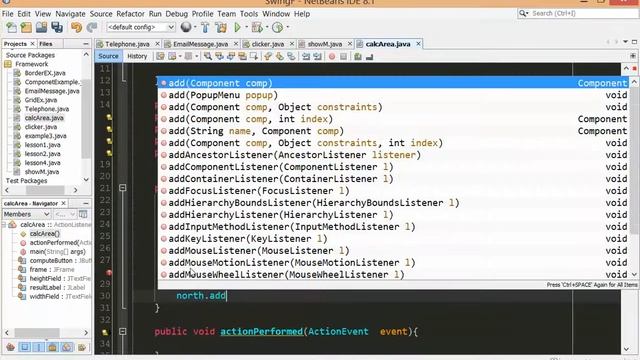Open the Debug Project dropdown arrow

(267, 27)
